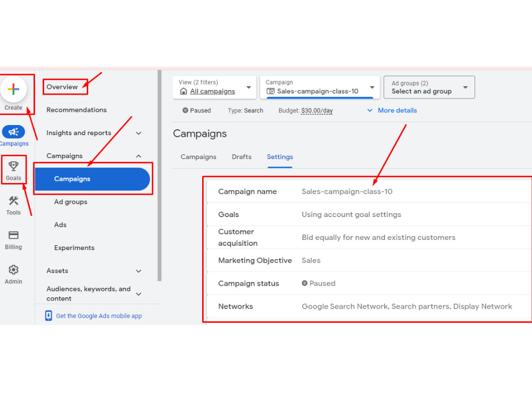
Task: Expand Audiences, keywords, and content
Action: [x=138, y=294]
